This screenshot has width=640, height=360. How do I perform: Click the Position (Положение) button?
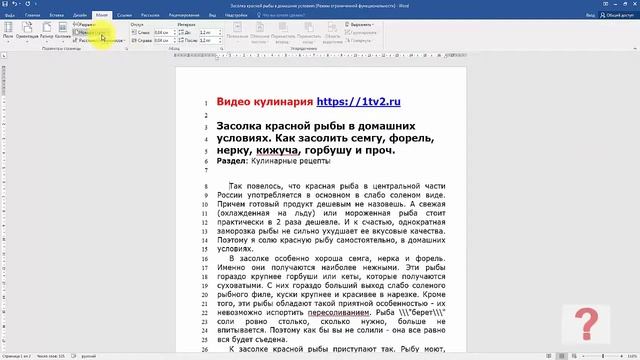point(237,32)
